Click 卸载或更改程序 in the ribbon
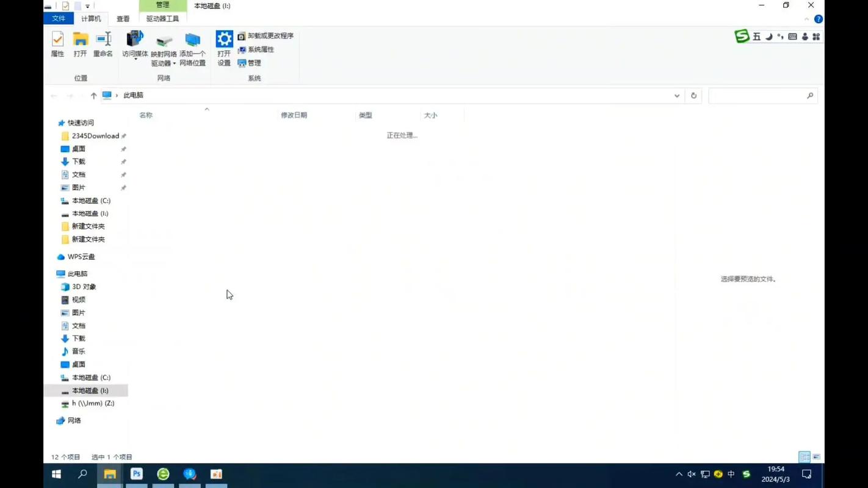The image size is (868, 488). click(266, 36)
